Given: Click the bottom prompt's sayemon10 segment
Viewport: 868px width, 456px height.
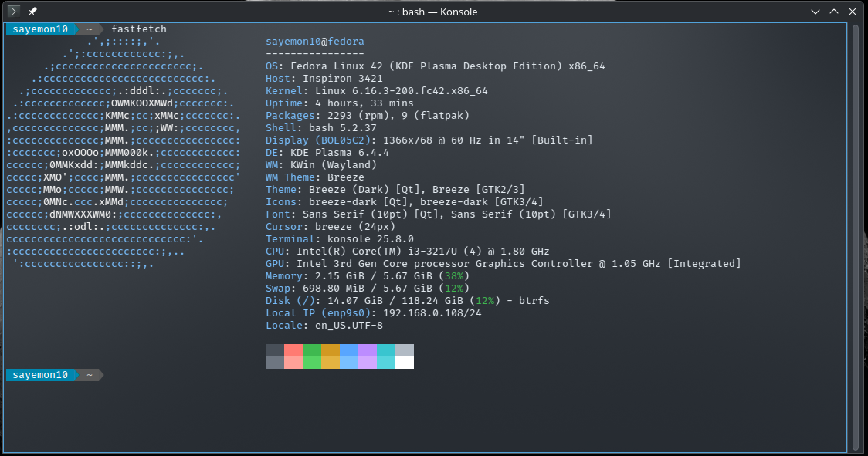Looking at the screenshot, I should pyautogui.click(x=40, y=375).
